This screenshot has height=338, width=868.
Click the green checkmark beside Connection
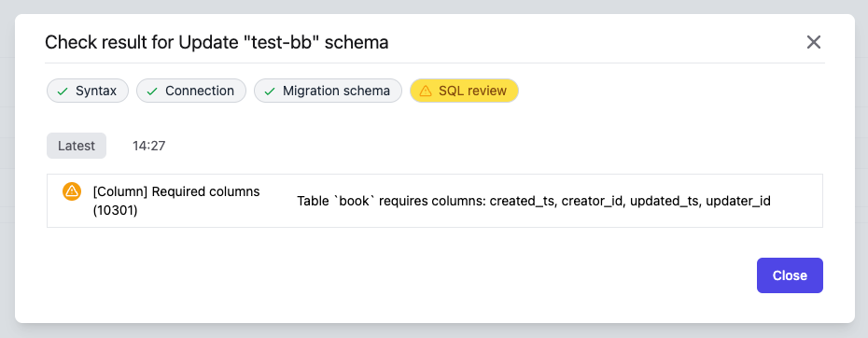(152, 91)
